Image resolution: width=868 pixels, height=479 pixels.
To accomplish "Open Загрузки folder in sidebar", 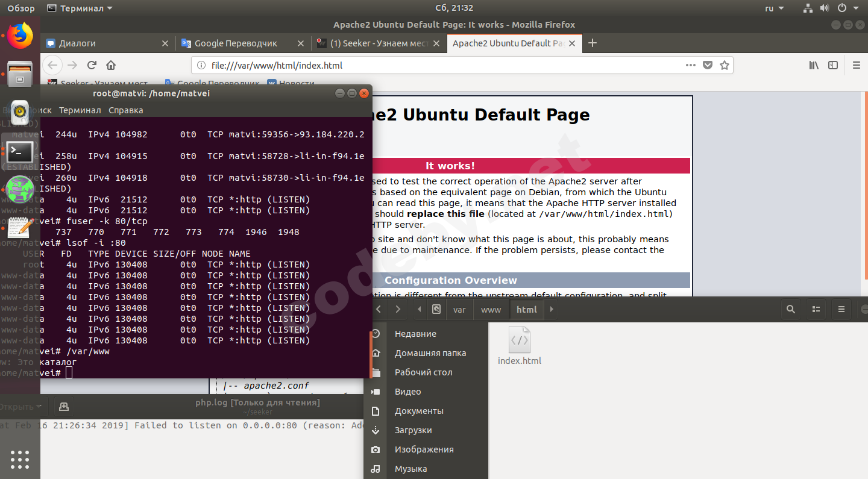I will point(413,430).
